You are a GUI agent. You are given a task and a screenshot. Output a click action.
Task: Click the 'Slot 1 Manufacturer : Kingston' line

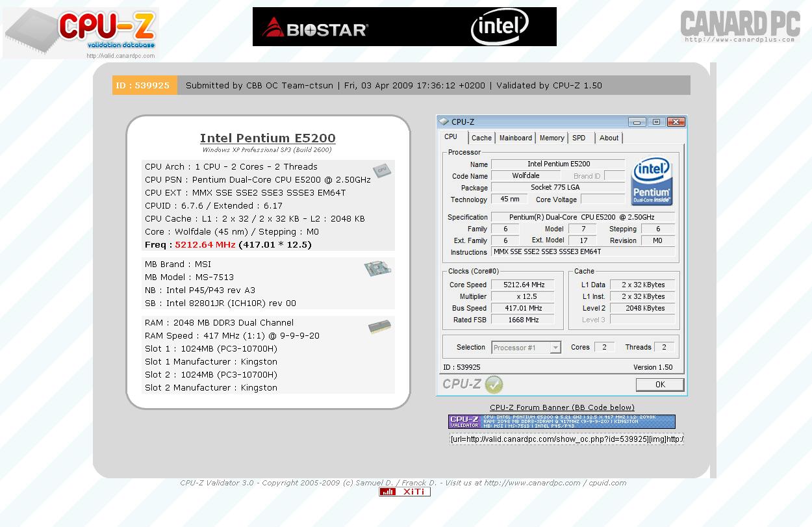[211, 362]
